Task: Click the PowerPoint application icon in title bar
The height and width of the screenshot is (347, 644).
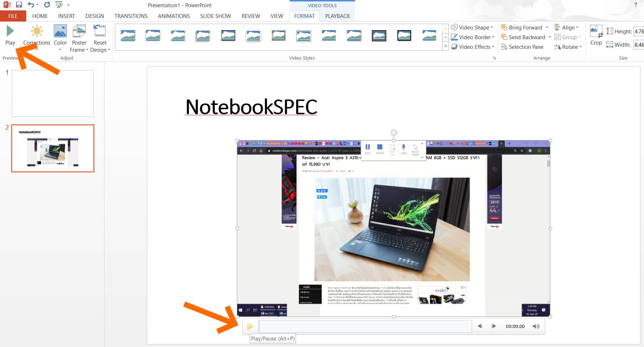Action: pos(6,5)
